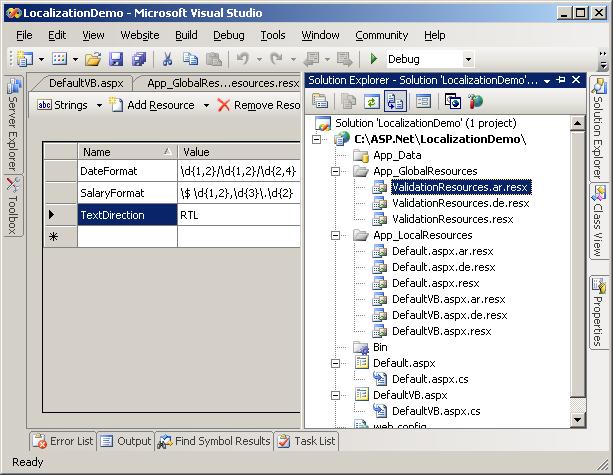Click the Solution Explorer scroll down arrow
Viewport: 613px width, 475px height.
click(x=577, y=420)
